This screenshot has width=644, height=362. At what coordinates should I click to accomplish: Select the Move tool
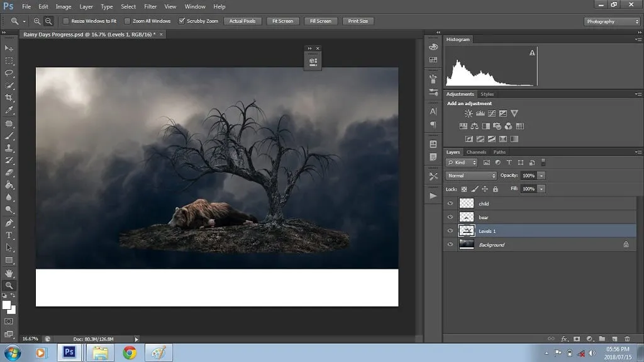click(9, 48)
